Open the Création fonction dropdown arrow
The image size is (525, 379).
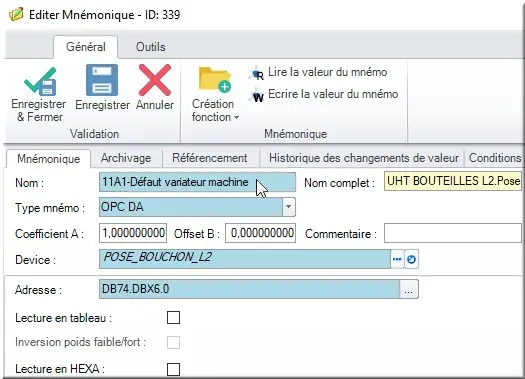click(236, 118)
